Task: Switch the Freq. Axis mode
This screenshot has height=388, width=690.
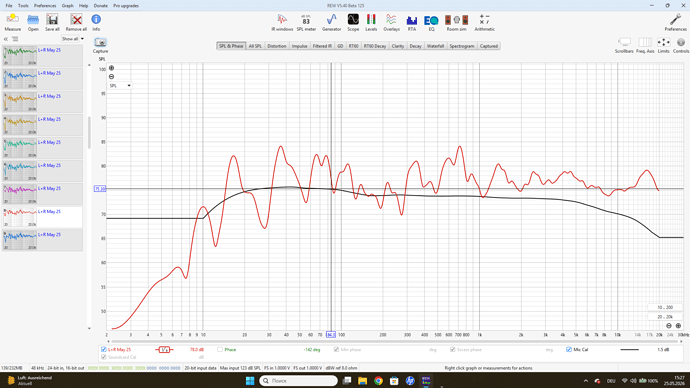Action: (645, 45)
